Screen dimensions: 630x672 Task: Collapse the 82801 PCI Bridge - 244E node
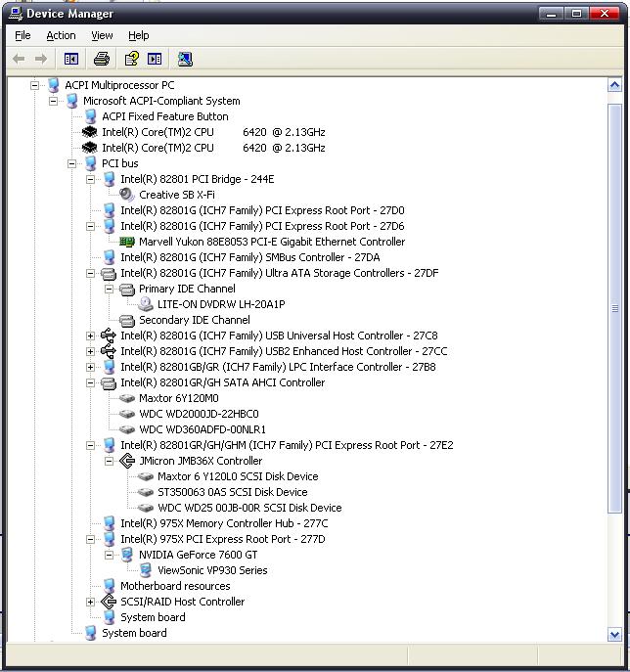(x=90, y=179)
